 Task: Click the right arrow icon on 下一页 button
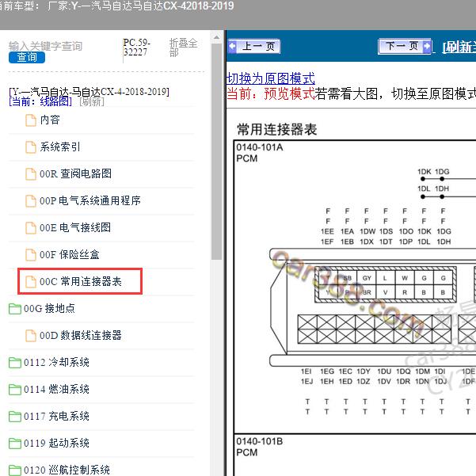click(427, 47)
